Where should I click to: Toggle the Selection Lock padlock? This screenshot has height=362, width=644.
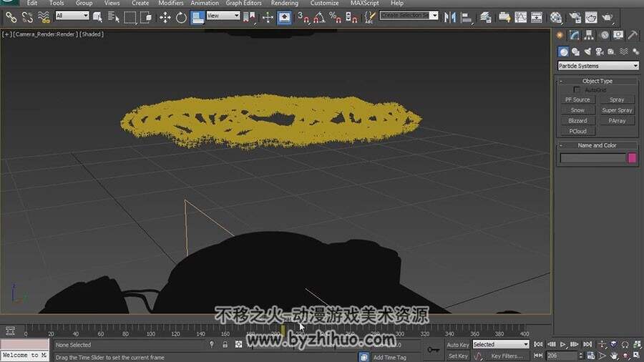tap(225, 345)
